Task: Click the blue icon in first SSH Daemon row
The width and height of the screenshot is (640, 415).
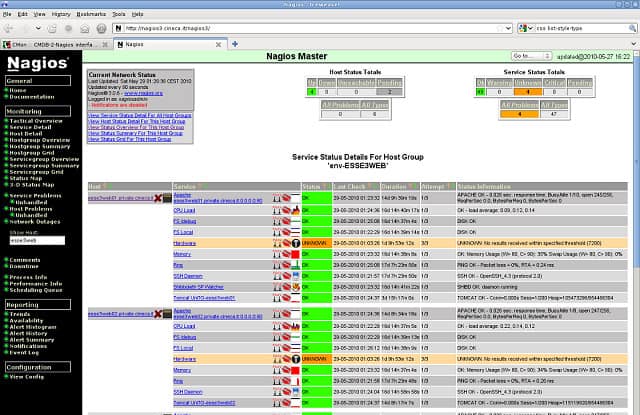Action: [x=296, y=276]
